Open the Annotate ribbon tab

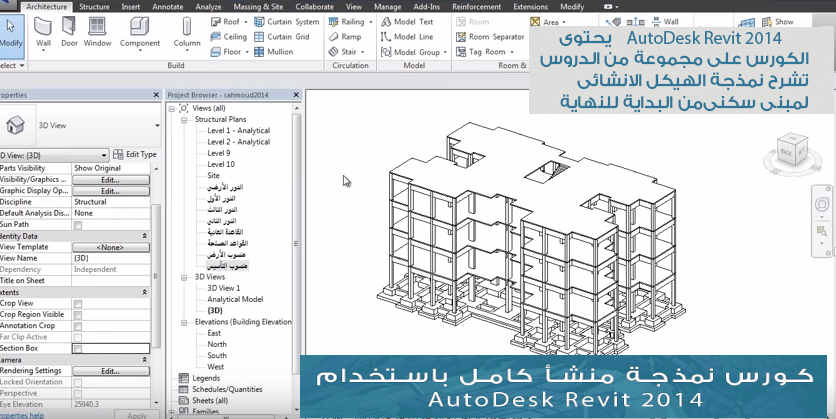168,6
